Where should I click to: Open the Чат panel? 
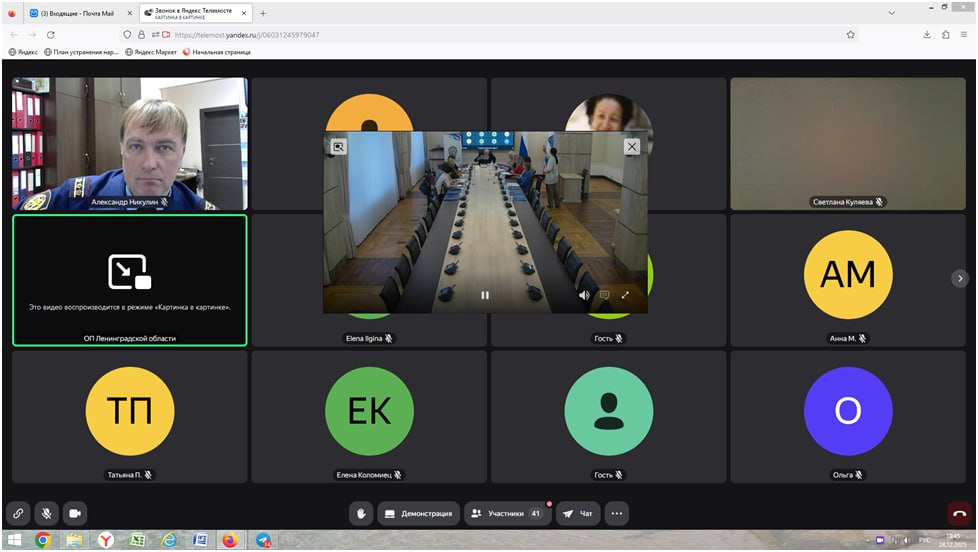click(x=578, y=514)
